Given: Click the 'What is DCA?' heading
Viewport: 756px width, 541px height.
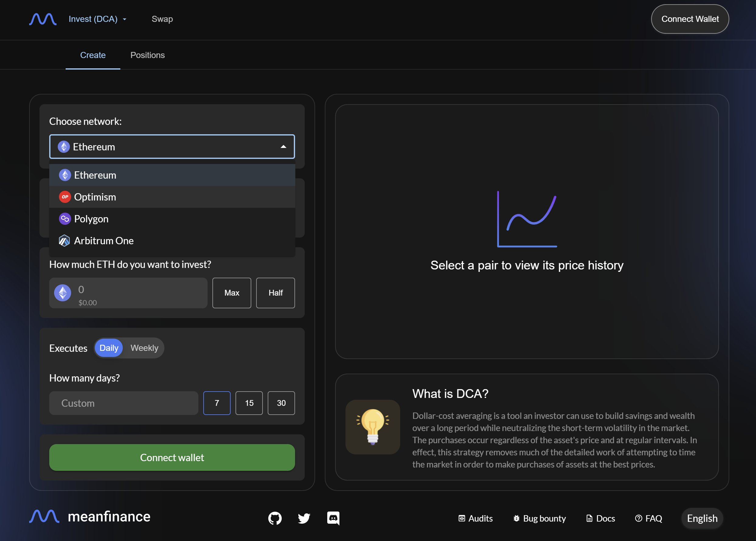Looking at the screenshot, I should tap(450, 393).
